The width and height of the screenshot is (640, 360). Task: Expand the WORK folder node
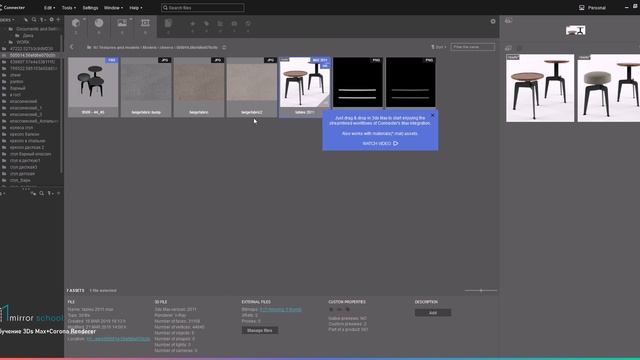pyautogui.click(x=4, y=42)
